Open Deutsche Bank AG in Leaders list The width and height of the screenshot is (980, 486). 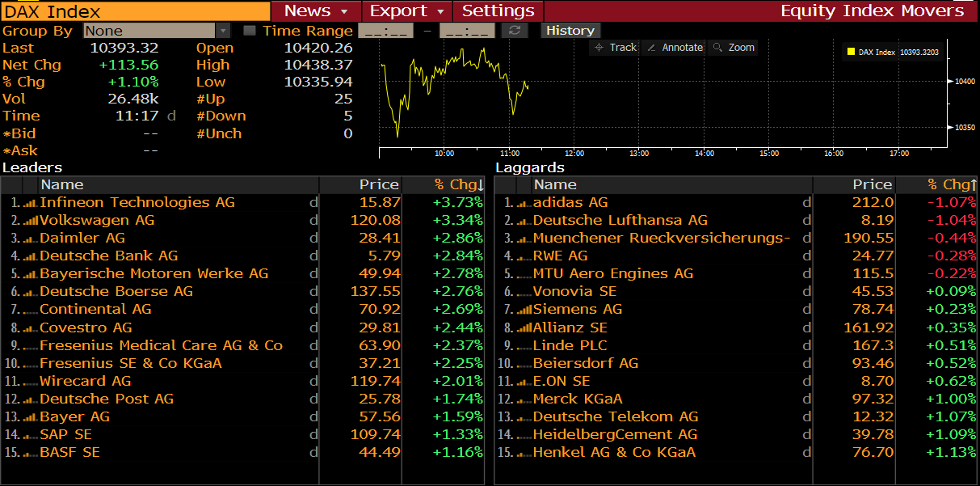pos(108,256)
